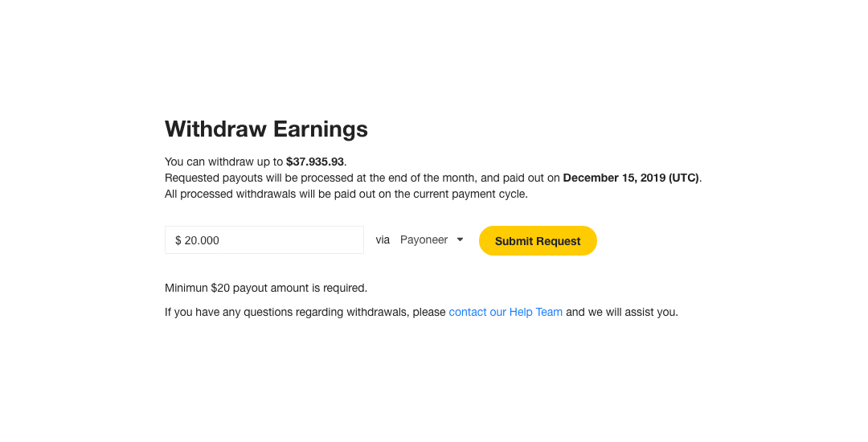Click the Withdraw Earnings heading
This screenshot has width=868, height=442.
(x=266, y=129)
